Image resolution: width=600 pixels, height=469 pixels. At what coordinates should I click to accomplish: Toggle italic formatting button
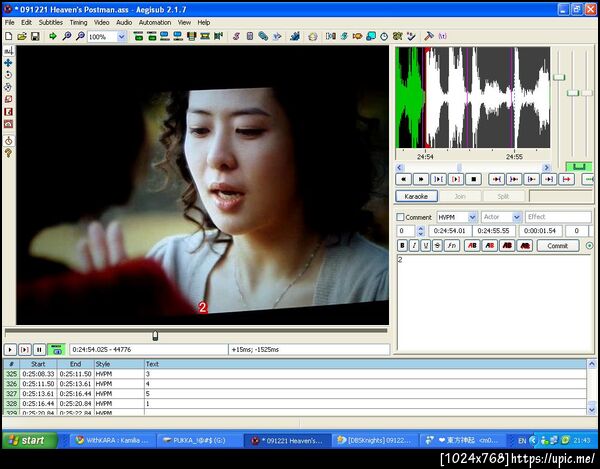pos(414,246)
